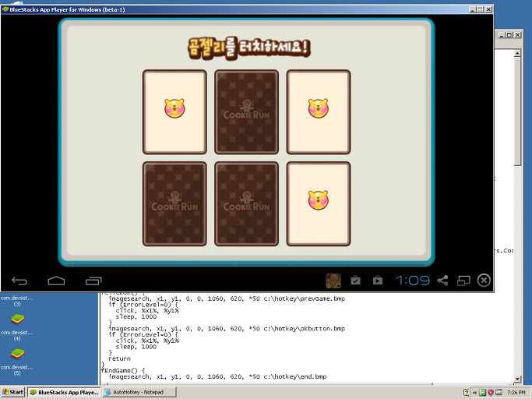
Task: Click the 7:26 PM taskbar clock
Action: click(516, 393)
